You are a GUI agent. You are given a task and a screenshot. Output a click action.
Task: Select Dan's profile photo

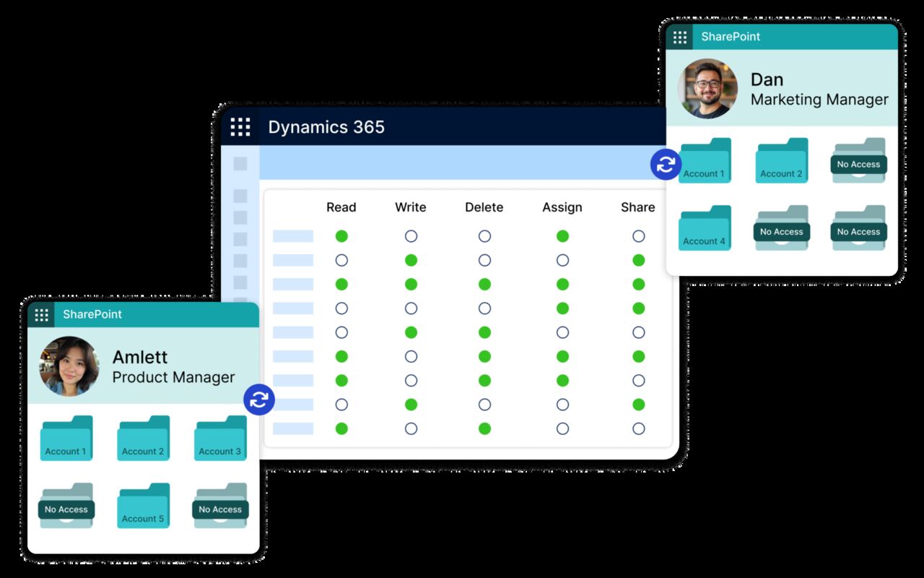point(707,88)
